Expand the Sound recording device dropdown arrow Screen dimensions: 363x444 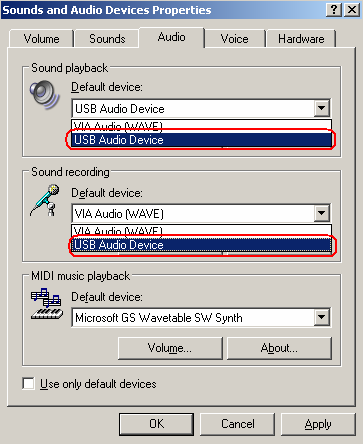pyautogui.click(x=322, y=213)
